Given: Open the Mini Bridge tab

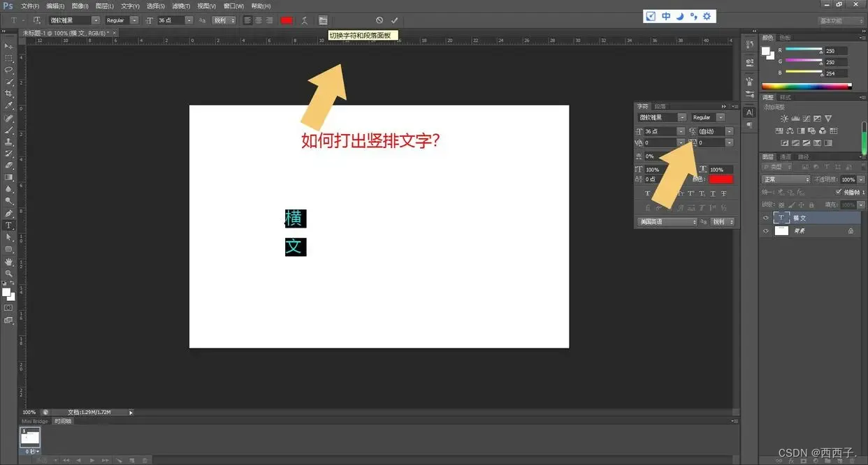Looking at the screenshot, I should click(35, 421).
